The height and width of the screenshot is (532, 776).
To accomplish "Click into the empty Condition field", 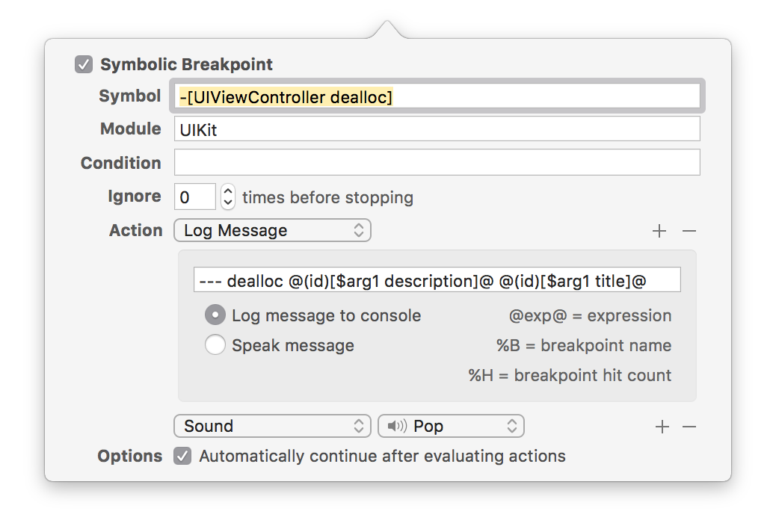I will tap(437, 162).
